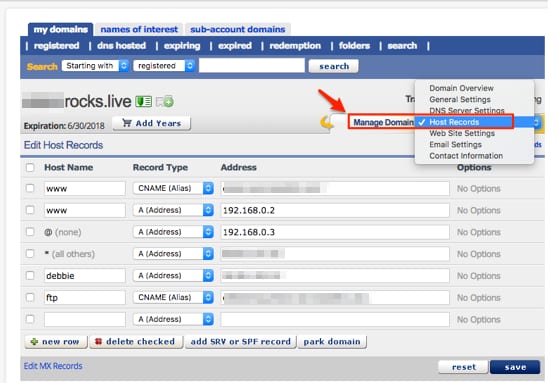Open record type dropdown for ftp row
The width and height of the screenshot is (558, 386).
tap(173, 297)
